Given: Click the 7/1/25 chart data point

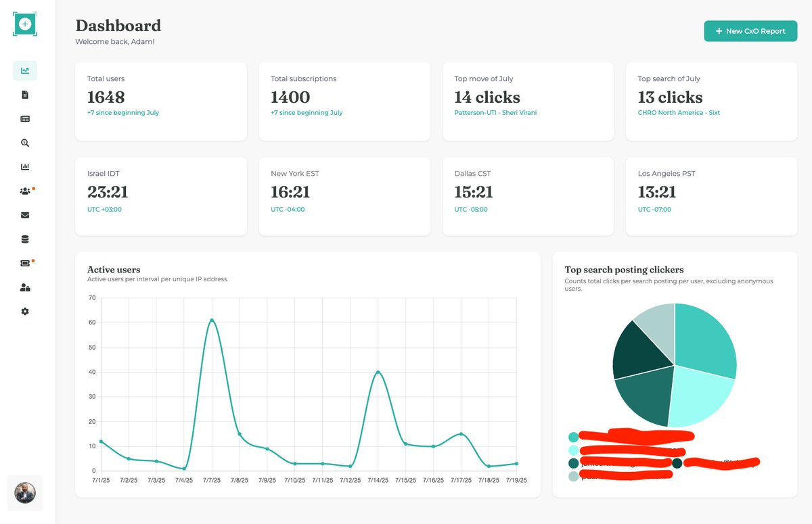Looking at the screenshot, I should click(x=101, y=442).
